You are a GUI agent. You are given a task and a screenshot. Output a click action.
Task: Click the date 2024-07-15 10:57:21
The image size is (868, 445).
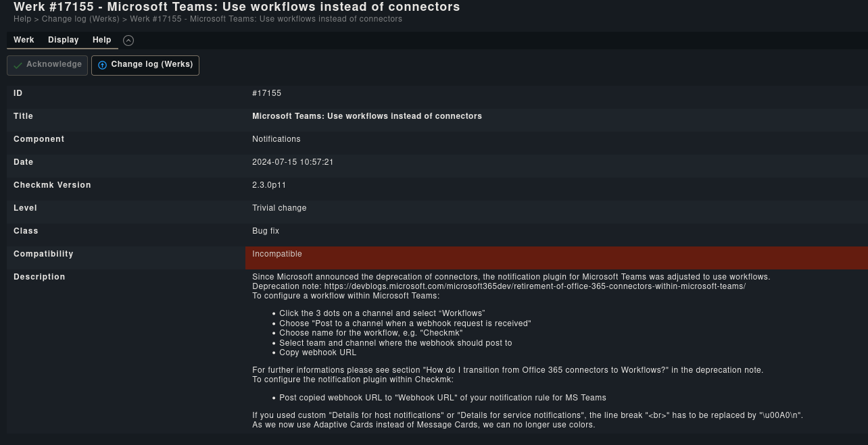click(293, 162)
